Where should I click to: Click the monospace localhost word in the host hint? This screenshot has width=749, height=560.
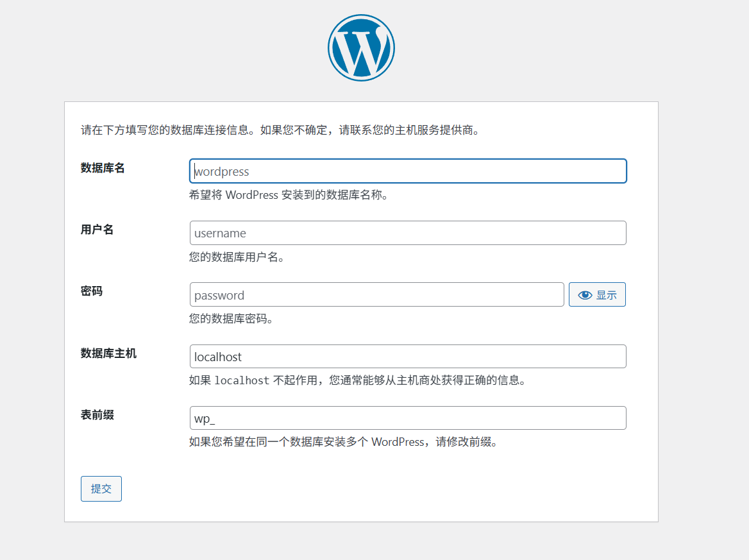tap(242, 380)
